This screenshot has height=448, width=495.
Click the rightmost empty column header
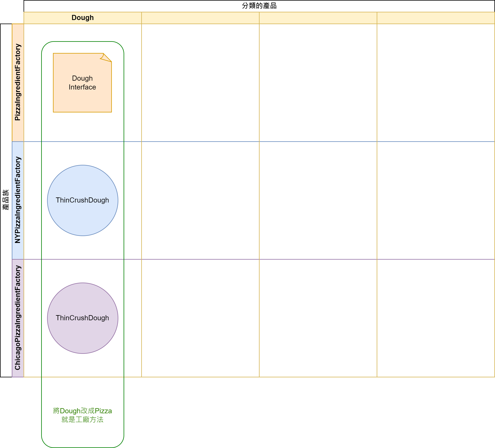point(436,18)
